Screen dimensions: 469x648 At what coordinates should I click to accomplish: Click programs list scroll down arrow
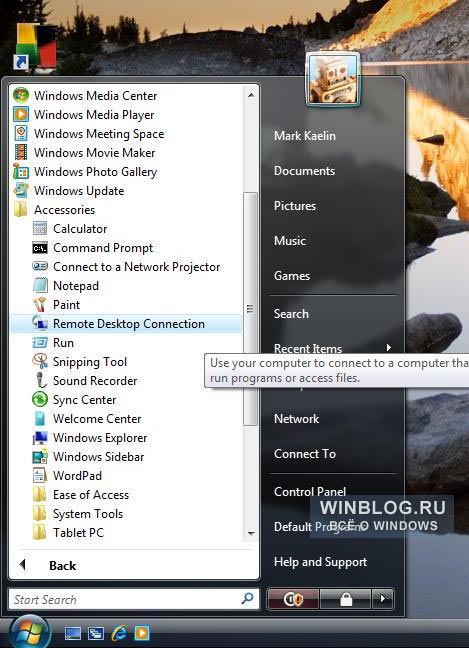point(250,534)
